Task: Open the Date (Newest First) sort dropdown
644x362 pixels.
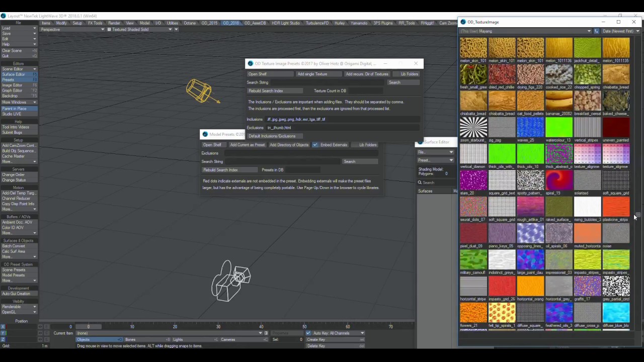Action: click(x=620, y=31)
